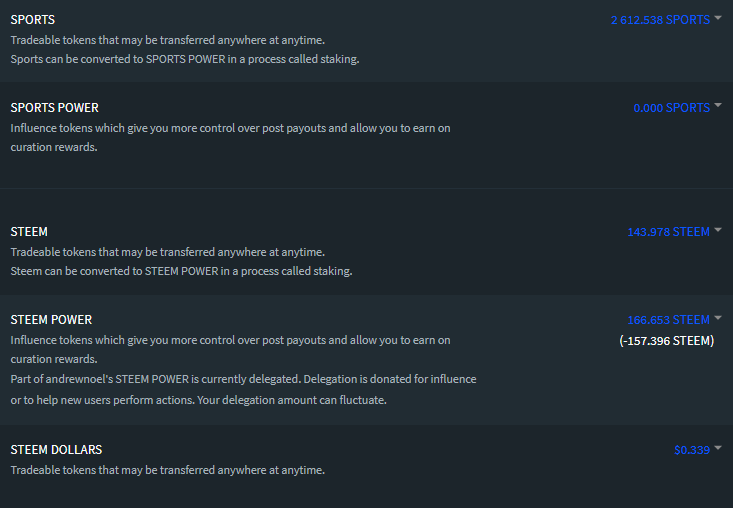Open the 2 612.538 SPORTS balance menu

660,19
